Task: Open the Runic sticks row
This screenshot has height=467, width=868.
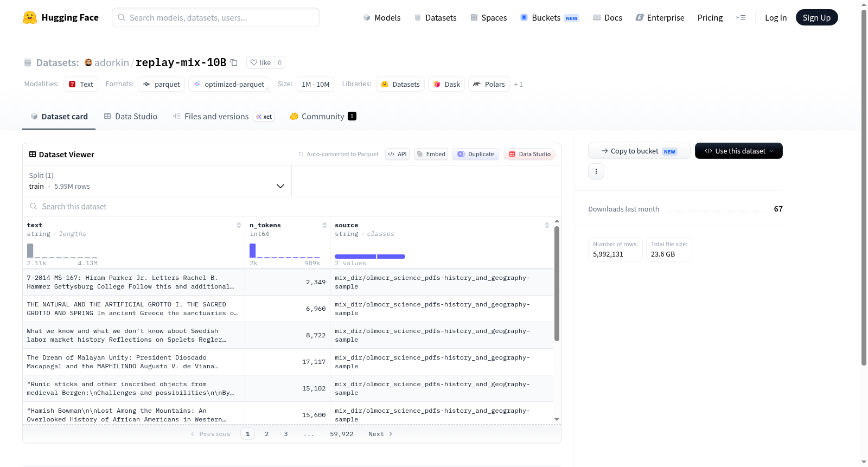Action: tap(288, 388)
